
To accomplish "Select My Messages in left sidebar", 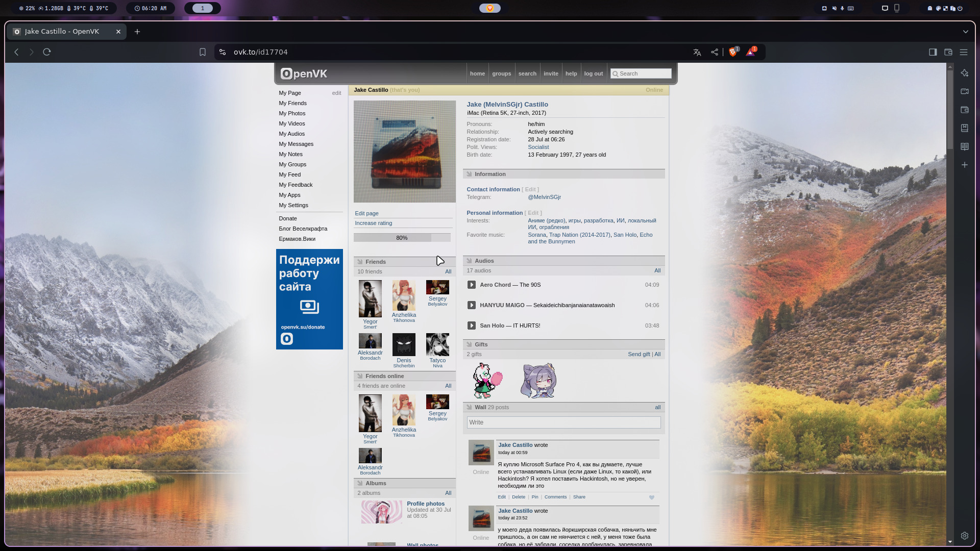I will point(296,144).
